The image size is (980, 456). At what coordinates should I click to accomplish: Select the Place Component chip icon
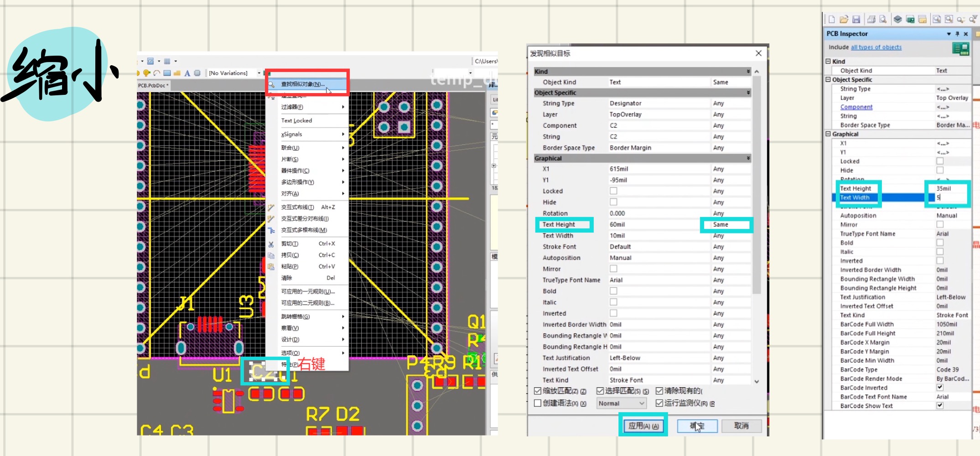pos(197,73)
